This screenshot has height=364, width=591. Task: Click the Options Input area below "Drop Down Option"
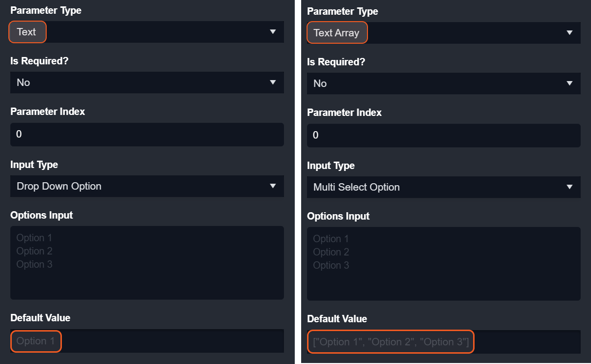[x=147, y=275]
